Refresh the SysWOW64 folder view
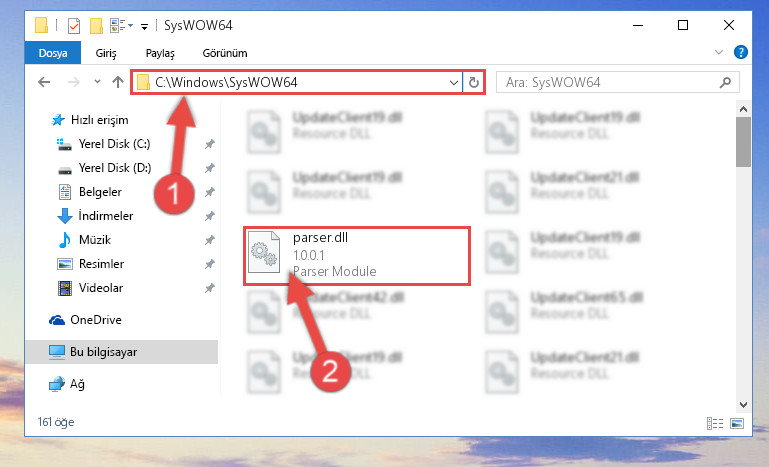Viewport: 769px width, 467px height. pos(474,82)
